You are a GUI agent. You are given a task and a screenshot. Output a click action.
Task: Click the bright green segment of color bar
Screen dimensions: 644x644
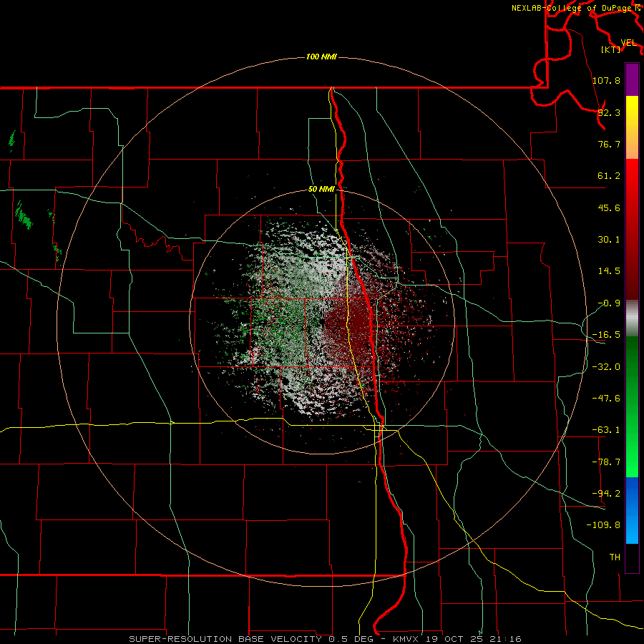click(632, 406)
